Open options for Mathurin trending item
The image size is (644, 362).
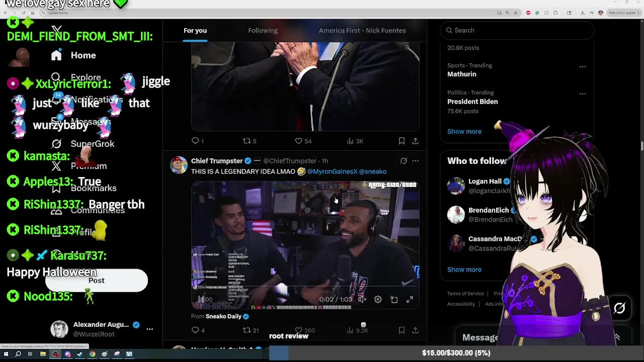tap(582, 66)
